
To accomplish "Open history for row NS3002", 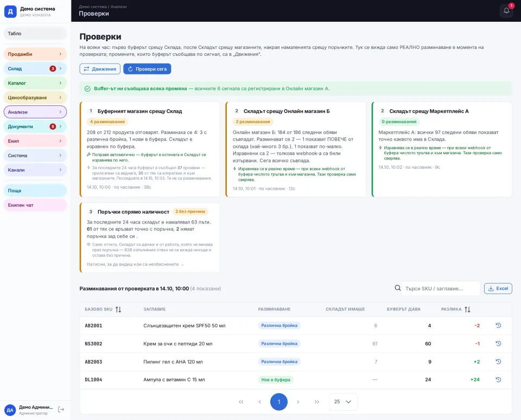I will point(498,343).
